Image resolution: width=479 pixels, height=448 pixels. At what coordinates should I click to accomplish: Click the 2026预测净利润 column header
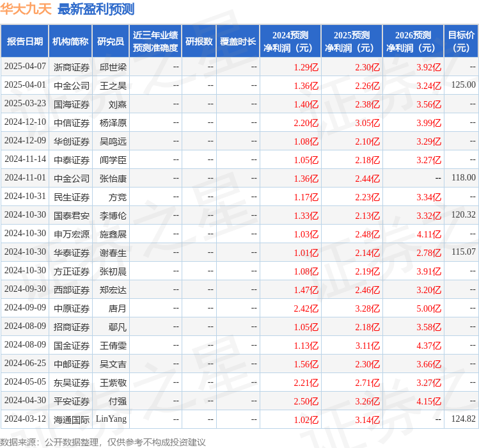413,42
